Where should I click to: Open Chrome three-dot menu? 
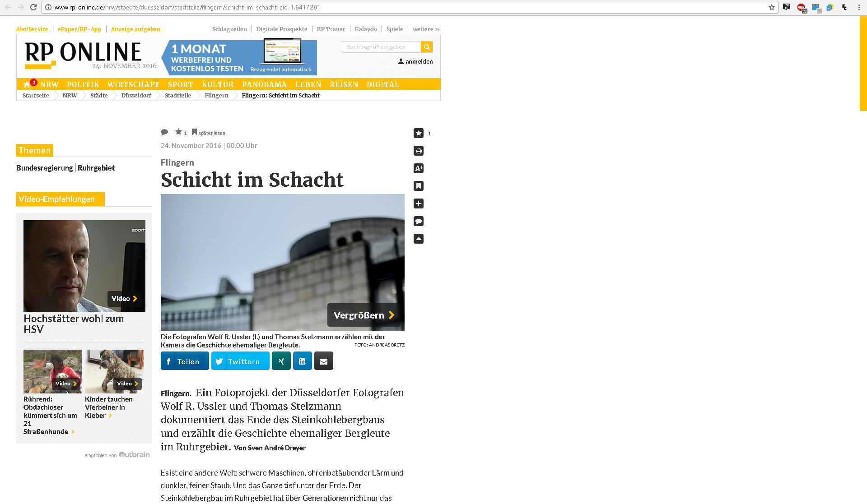point(858,7)
